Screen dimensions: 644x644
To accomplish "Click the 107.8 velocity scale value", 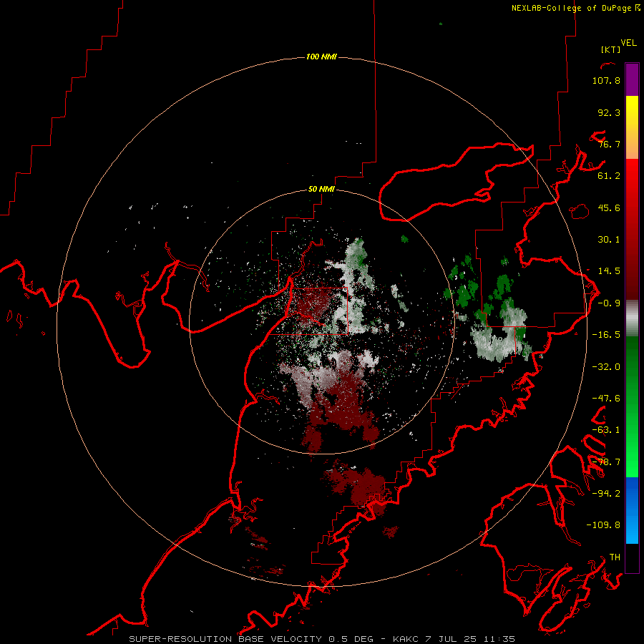I will coord(606,80).
